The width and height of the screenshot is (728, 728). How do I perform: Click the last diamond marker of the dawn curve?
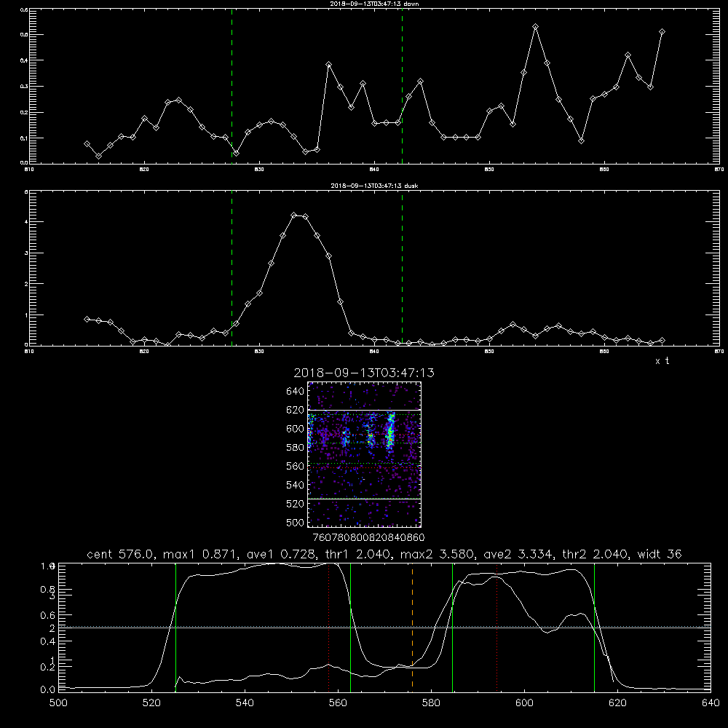(662, 31)
